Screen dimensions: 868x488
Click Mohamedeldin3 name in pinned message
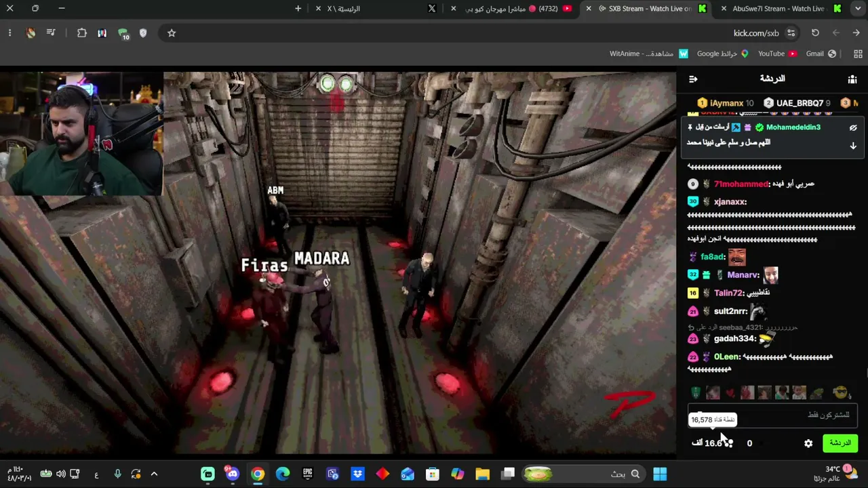point(793,127)
